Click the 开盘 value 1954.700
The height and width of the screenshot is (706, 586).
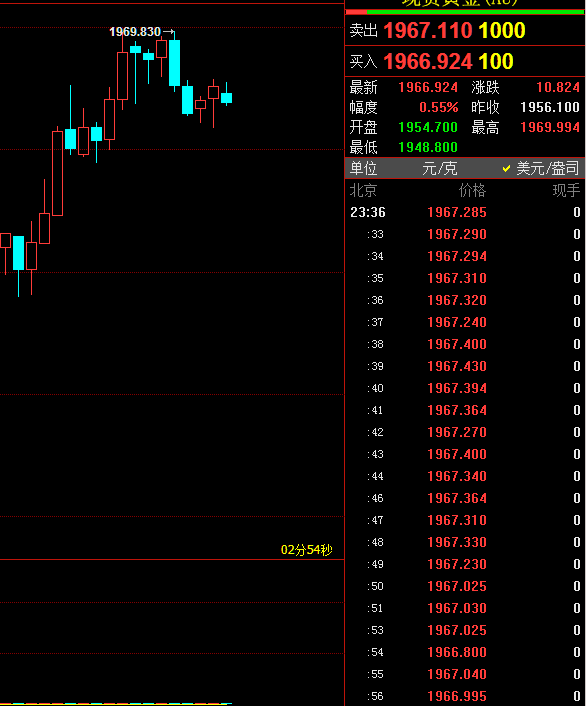[428, 127]
